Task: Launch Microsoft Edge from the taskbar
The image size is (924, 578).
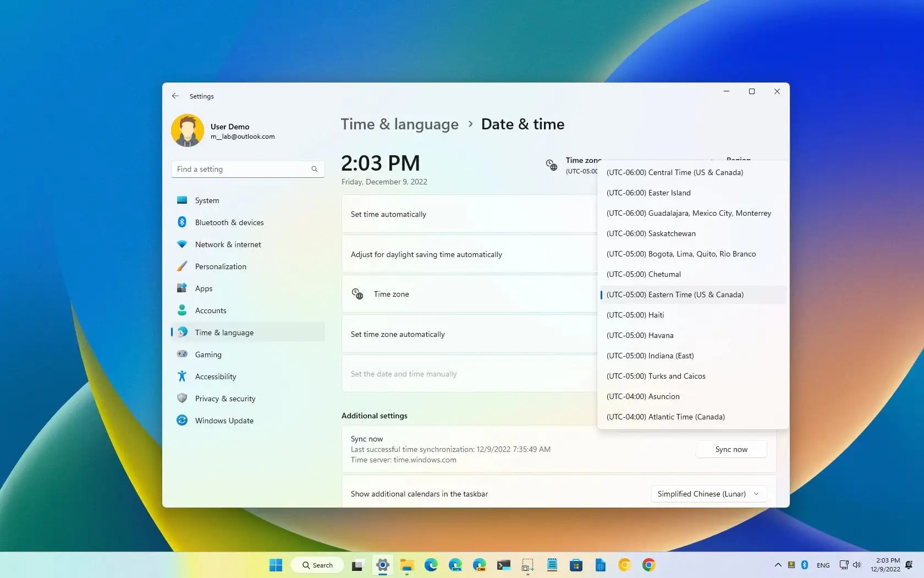Action: pos(431,565)
